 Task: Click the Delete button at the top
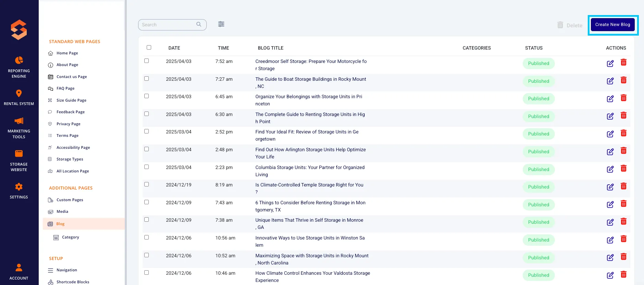(x=570, y=25)
